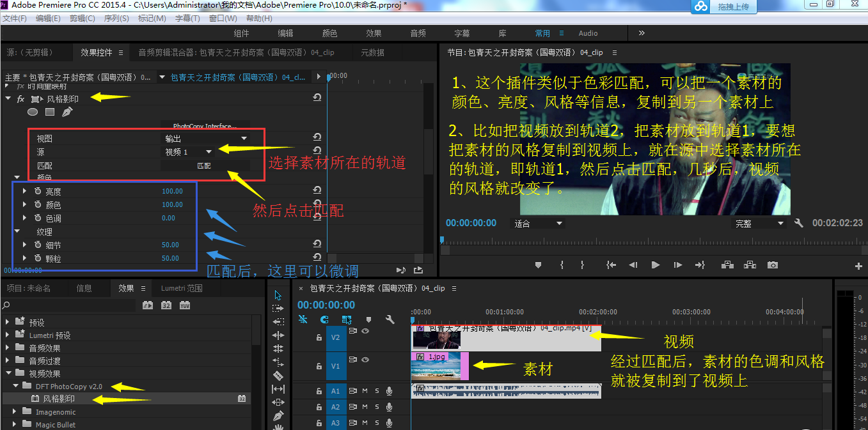Click Program Monitor Mark Out button
The image size is (868, 430).
pyautogui.click(x=582, y=265)
